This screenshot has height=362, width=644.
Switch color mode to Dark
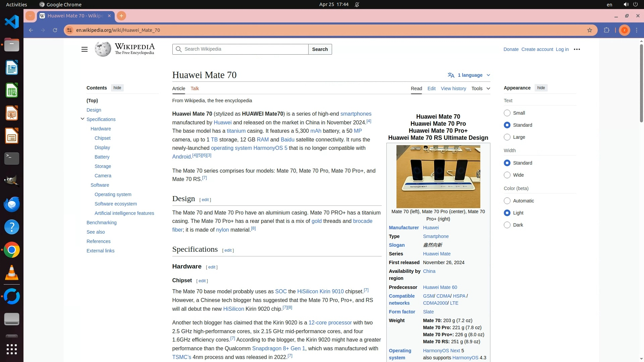tap(507, 225)
